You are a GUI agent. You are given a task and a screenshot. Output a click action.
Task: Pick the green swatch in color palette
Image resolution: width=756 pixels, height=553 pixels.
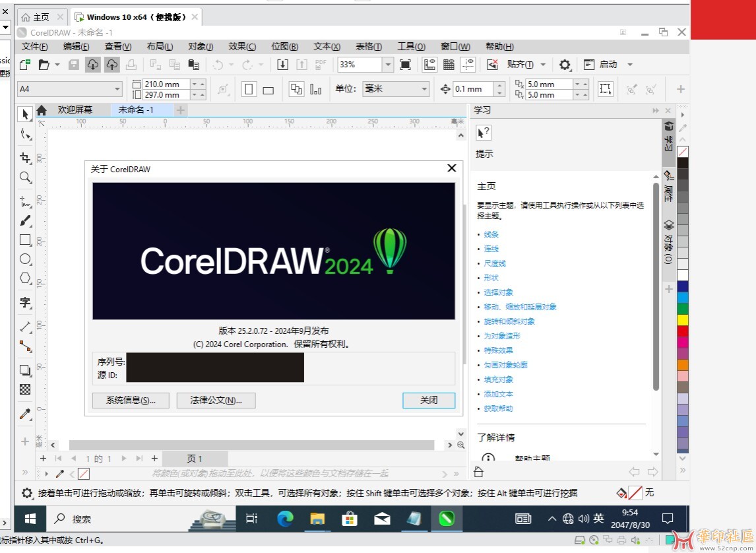[x=683, y=309]
